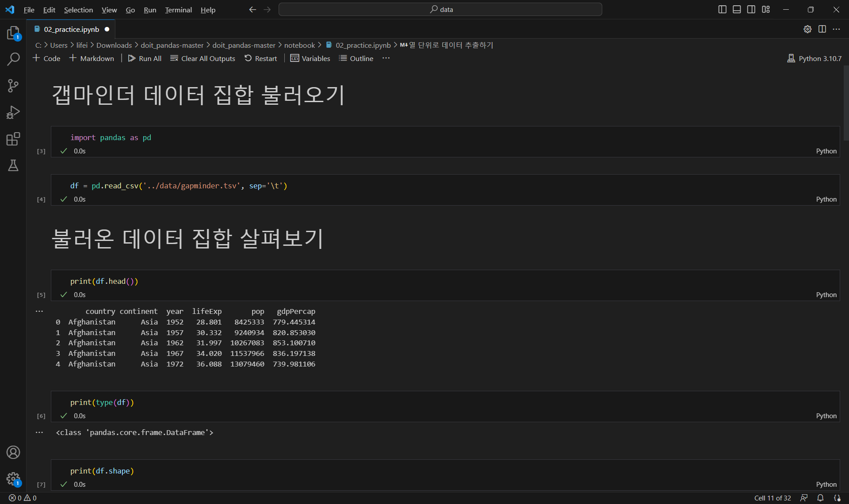Expand output options for df.head() cell
This screenshot has height=504, width=849.
(39, 311)
